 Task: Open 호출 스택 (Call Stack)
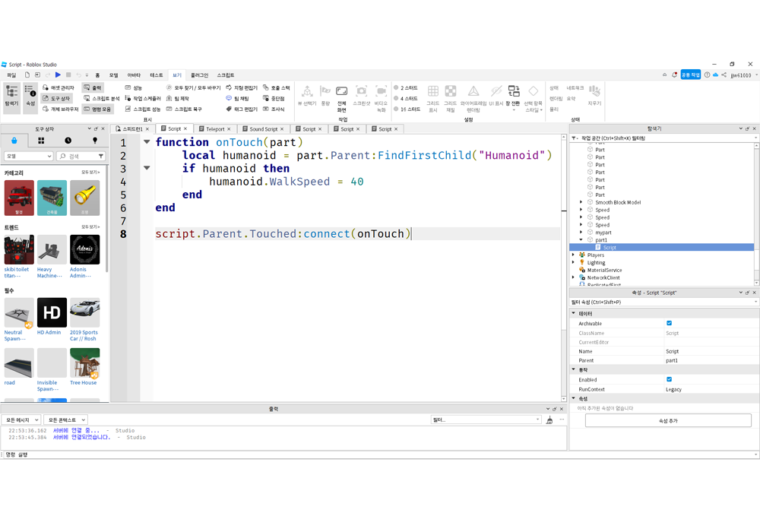tap(277, 87)
